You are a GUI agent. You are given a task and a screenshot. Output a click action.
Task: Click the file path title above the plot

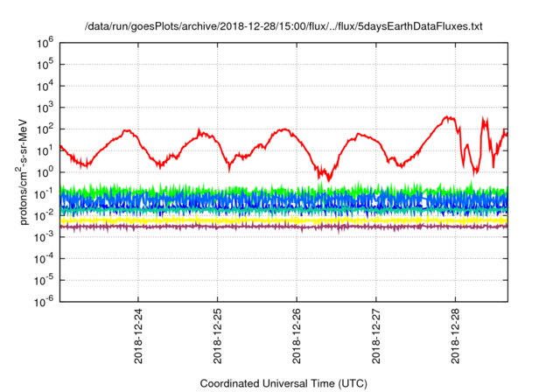[283, 26]
